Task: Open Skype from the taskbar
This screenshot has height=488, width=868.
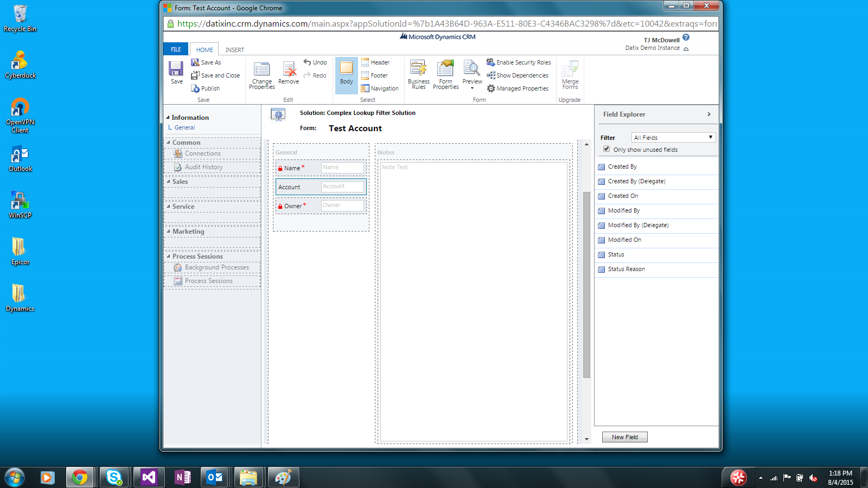Action: (114, 477)
